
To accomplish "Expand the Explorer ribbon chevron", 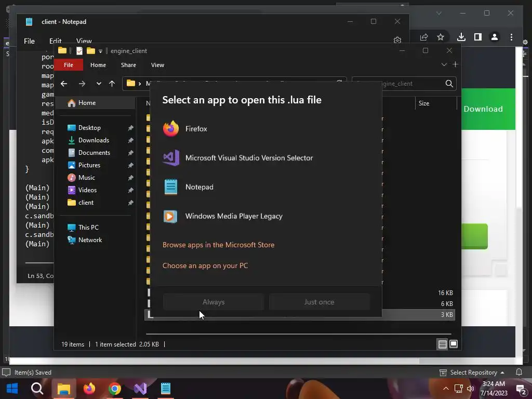I will 444,64.
